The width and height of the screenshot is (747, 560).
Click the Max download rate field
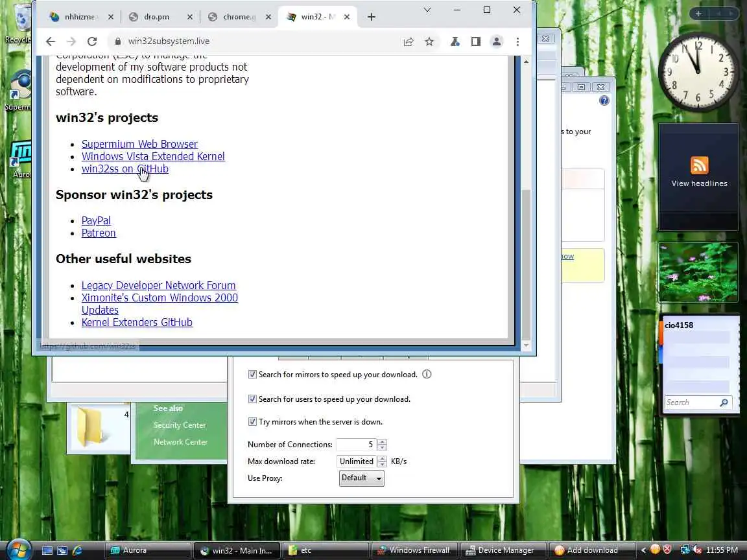point(356,461)
